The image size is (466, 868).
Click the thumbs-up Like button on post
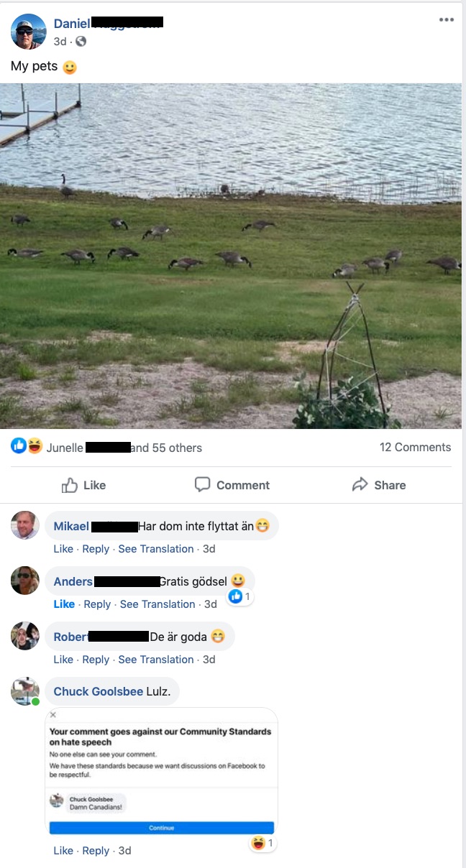tap(83, 485)
